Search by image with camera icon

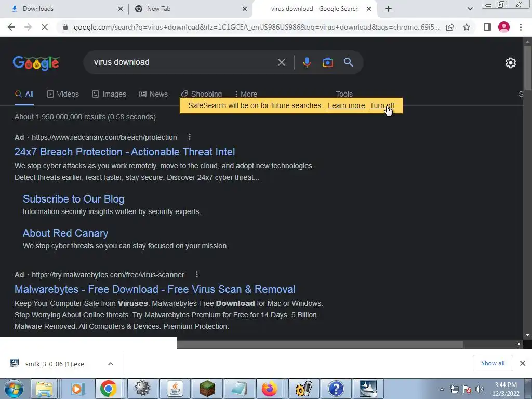point(327,62)
